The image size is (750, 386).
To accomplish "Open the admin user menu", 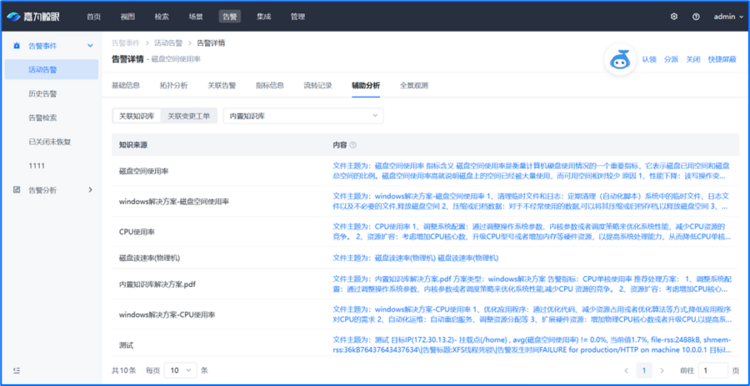I will pyautogui.click(x=729, y=16).
